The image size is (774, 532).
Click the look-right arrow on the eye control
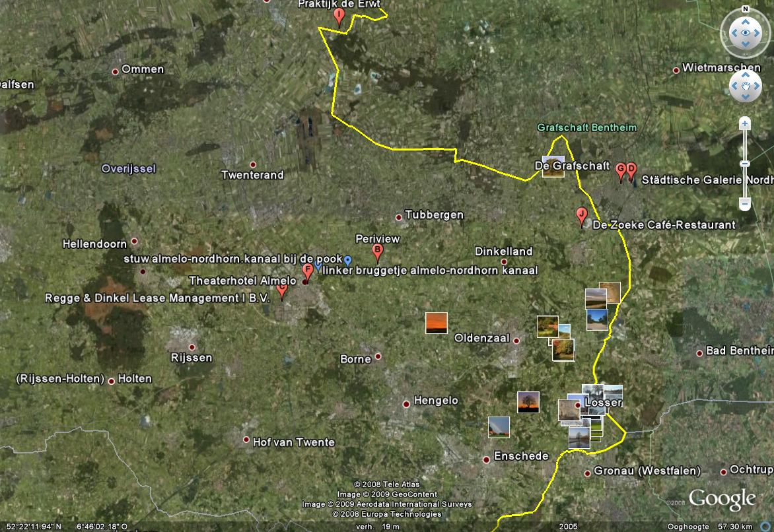click(759, 32)
